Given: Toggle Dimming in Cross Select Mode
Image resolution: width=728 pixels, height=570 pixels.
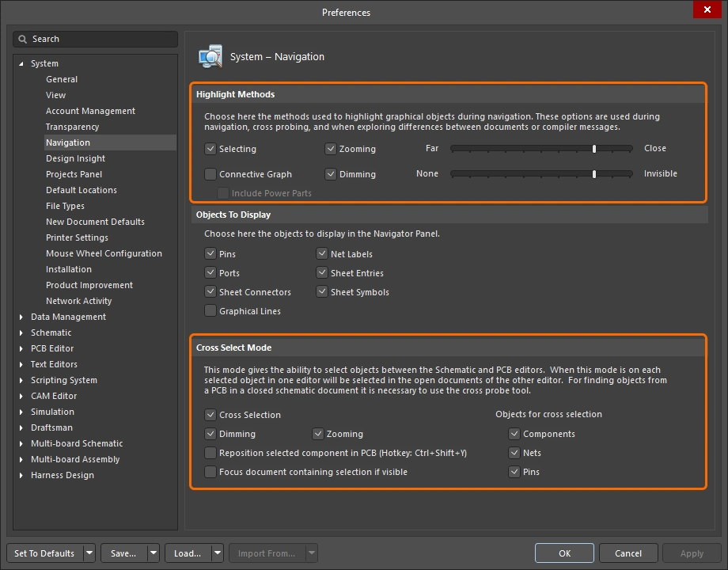Looking at the screenshot, I should tap(210, 433).
